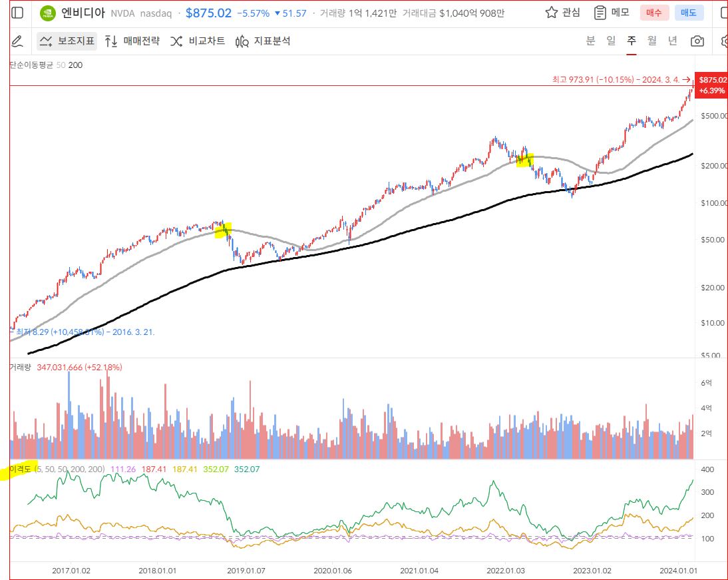Click the 보조지표 indicator icon
The width and height of the screenshot is (728, 580).
coord(45,41)
